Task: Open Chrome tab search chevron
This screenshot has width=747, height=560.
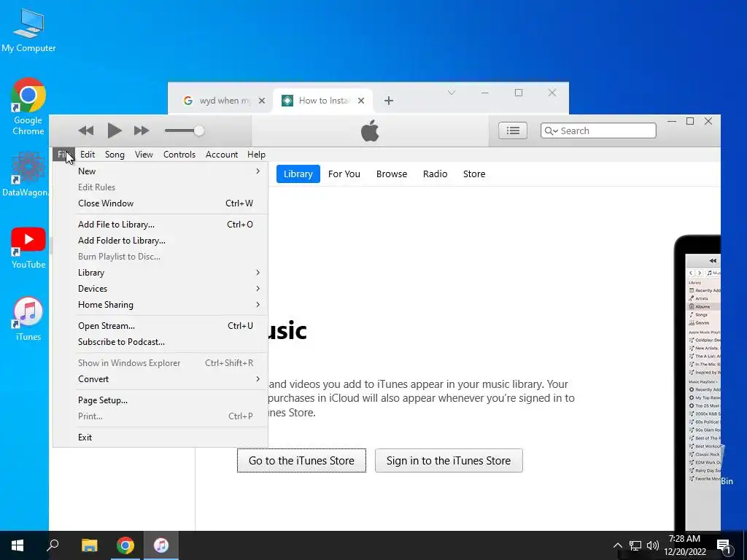Action: pos(451,93)
